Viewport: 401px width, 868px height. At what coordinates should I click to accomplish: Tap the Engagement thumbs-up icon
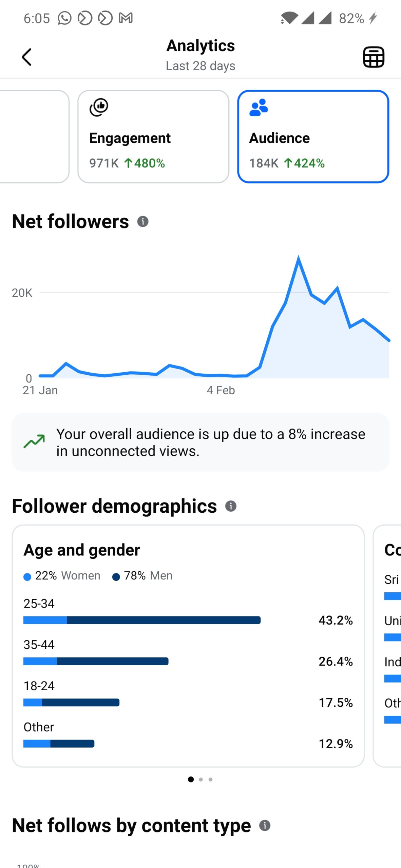click(99, 107)
